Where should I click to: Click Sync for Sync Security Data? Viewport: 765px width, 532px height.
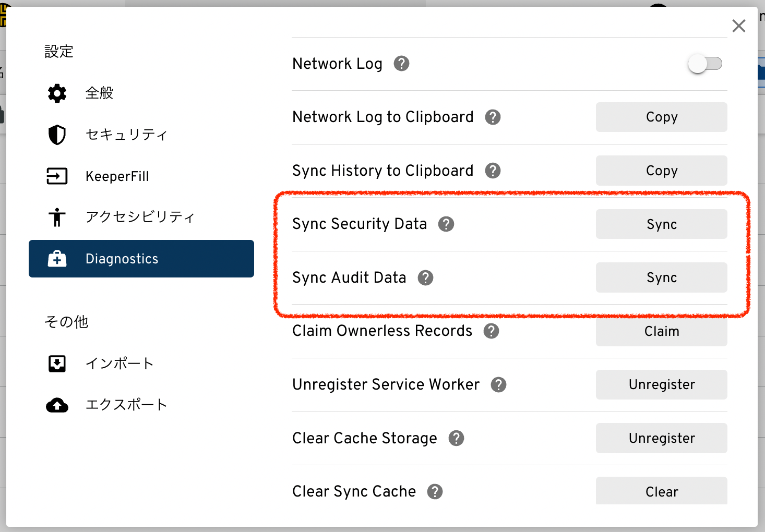click(x=662, y=224)
